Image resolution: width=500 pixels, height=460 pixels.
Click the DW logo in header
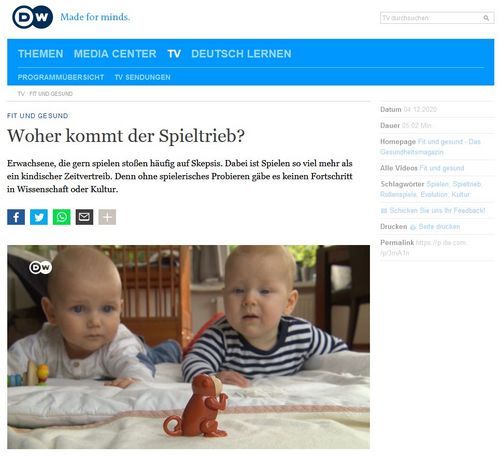32,17
